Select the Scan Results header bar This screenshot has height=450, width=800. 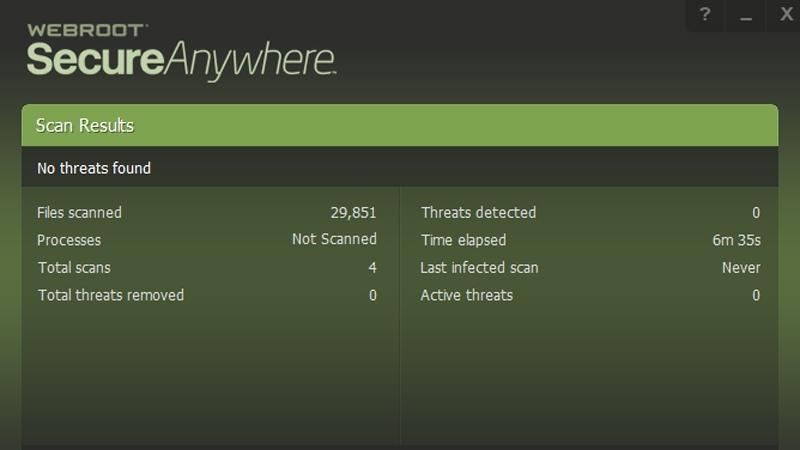click(400, 125)
